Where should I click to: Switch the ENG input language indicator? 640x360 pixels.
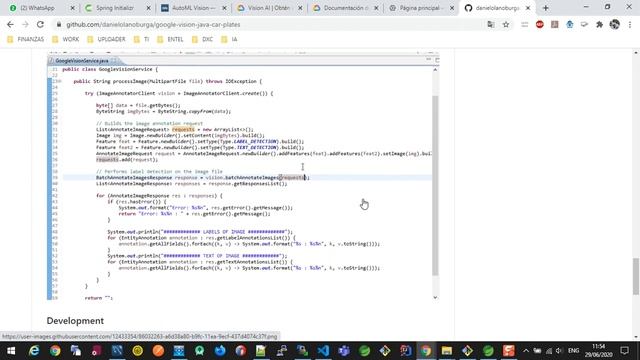(573, 351)
